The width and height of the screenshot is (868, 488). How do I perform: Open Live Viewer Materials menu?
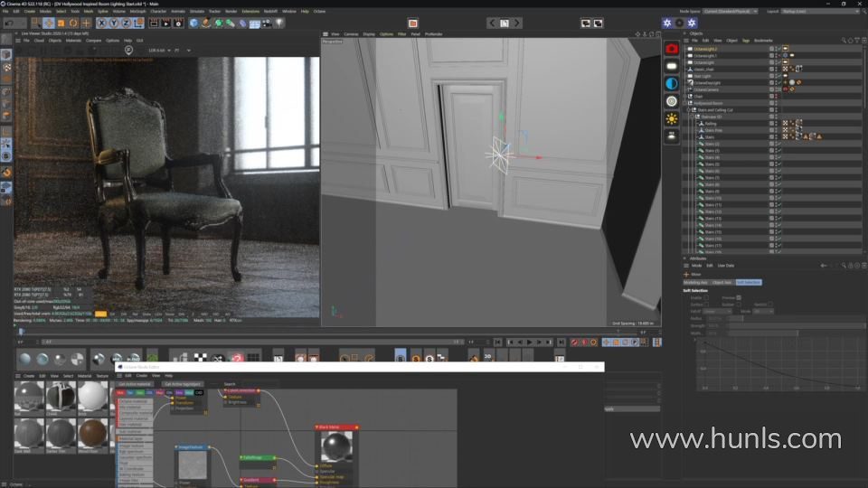pyautogui.click(x=73, y=41)
